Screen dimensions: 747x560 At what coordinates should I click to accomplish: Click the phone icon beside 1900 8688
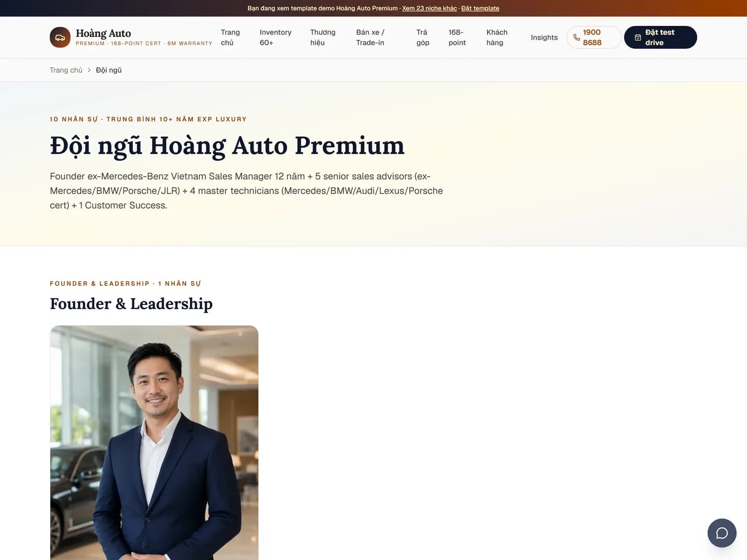coord(576,37)
